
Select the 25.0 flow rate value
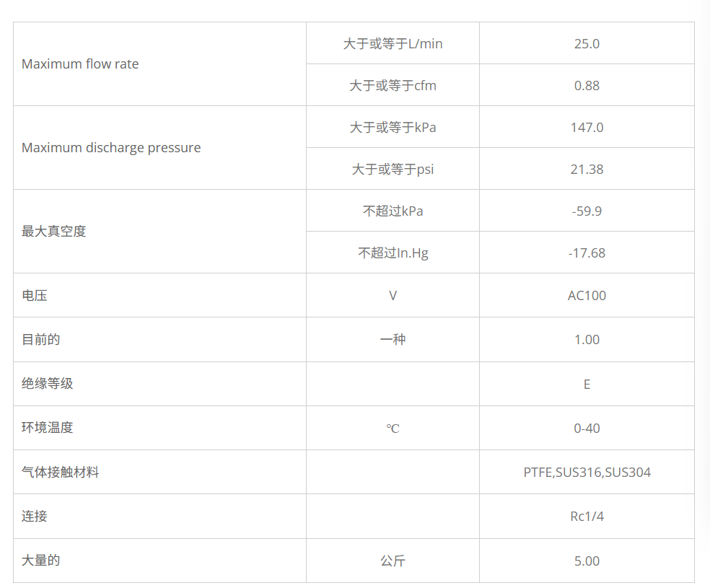pyautogui.click(x=587, y=44)
